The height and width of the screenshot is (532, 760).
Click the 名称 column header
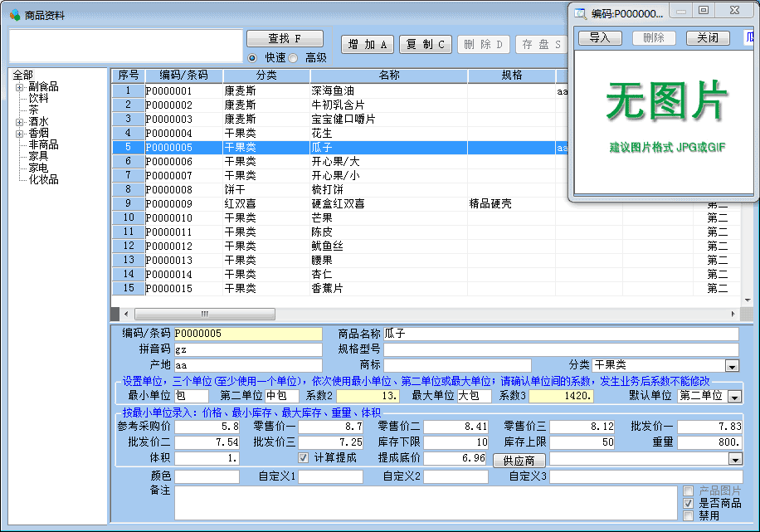pos(388,76)
